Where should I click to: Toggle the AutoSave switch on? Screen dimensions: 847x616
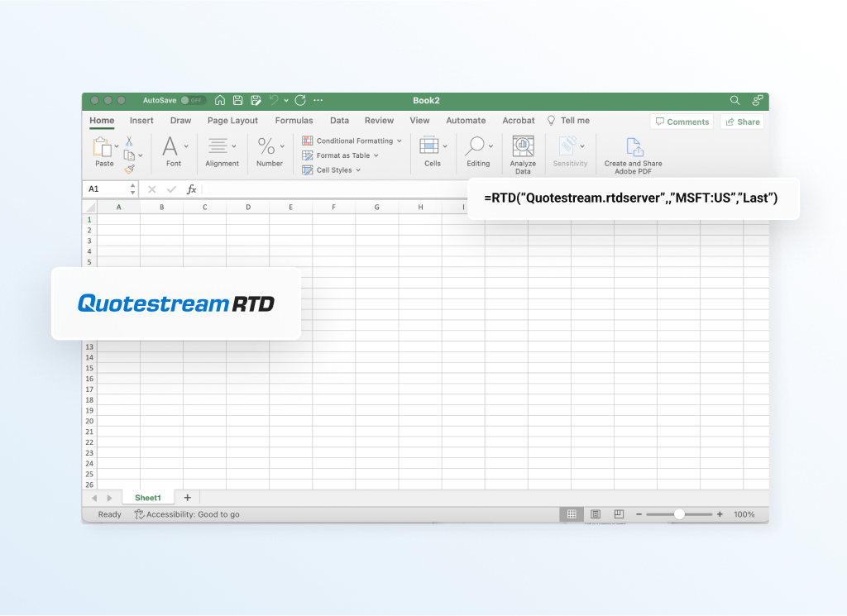[194, 99]
